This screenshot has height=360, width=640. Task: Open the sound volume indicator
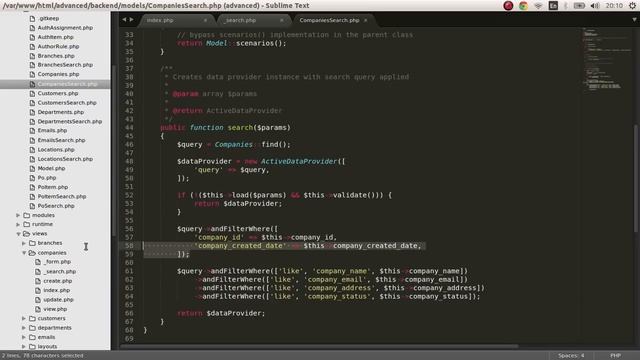coord(595,6)
